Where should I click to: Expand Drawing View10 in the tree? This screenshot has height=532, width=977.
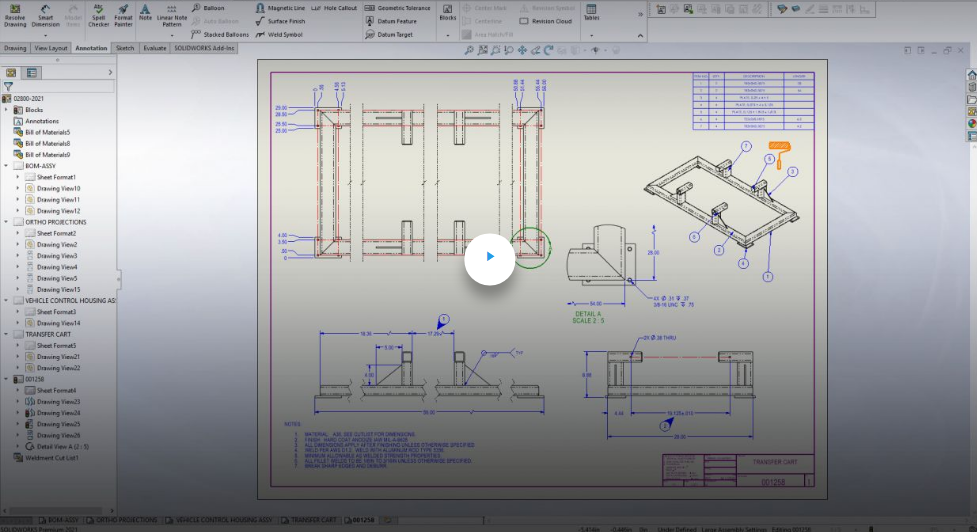click(x=17, y=188)
